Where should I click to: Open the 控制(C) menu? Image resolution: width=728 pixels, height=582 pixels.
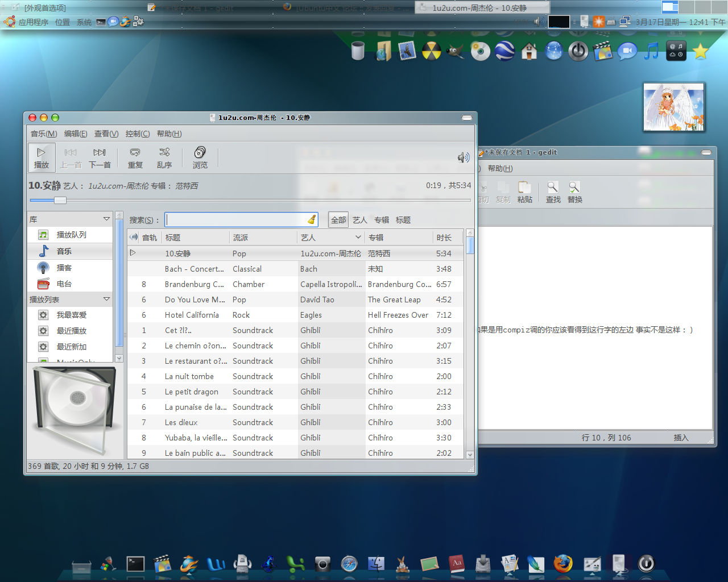[x=138, y=134]
